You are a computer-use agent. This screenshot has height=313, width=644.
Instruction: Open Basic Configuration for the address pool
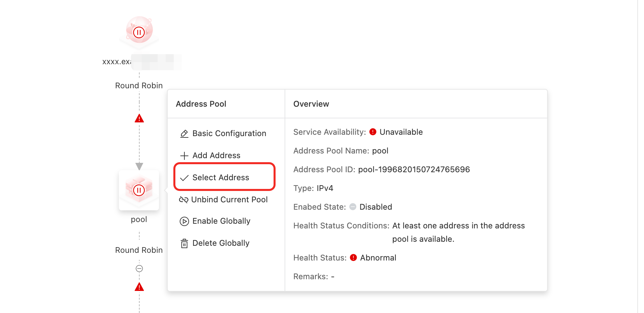coord(223,133)
